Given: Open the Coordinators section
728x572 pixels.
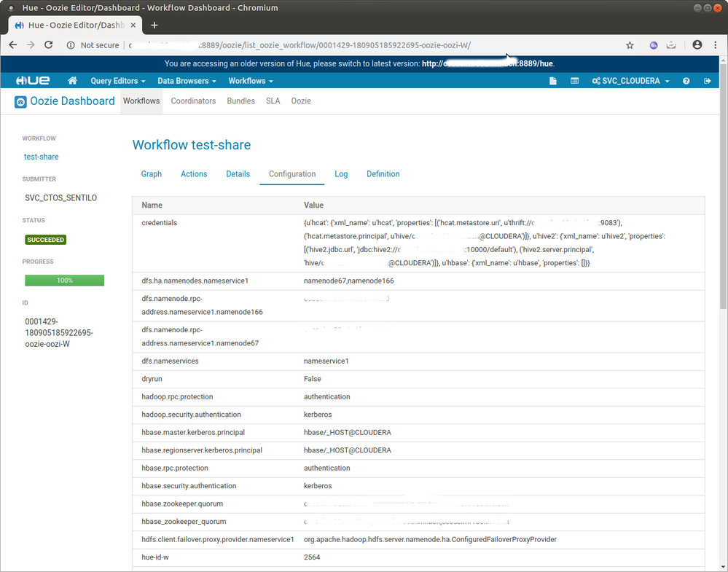Looking at the screenshot, I should pos(192,101).
